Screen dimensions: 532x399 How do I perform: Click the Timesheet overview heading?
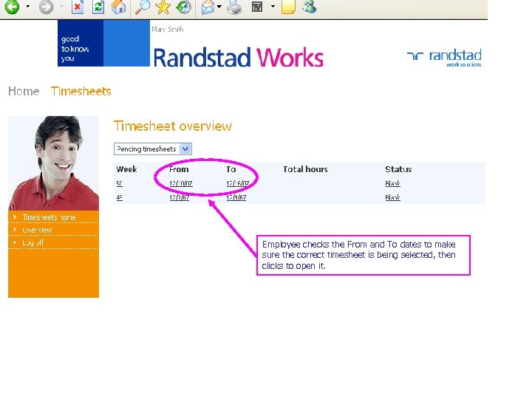(x=173, y=126)
